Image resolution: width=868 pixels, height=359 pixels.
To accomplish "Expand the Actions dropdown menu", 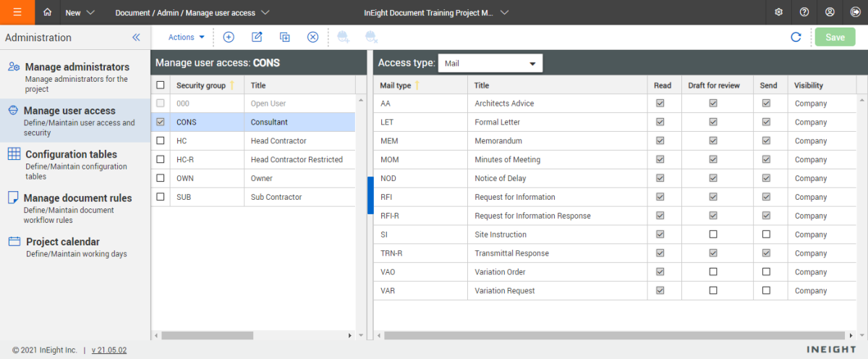I will (x=187, y=37).
